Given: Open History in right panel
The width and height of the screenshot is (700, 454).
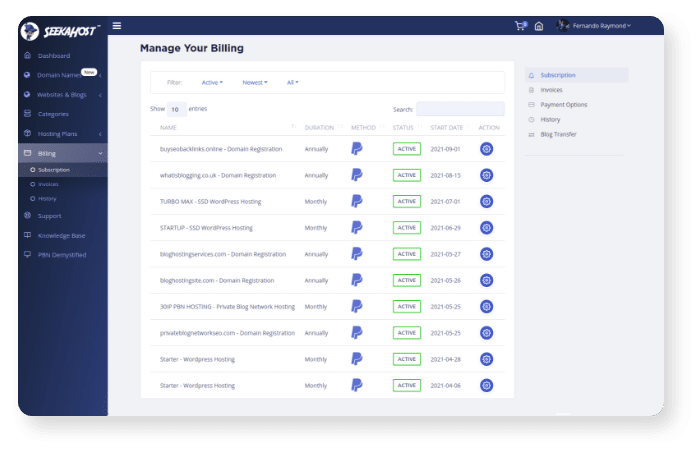Looking at the screenshot, I should [x=550, y=120].
